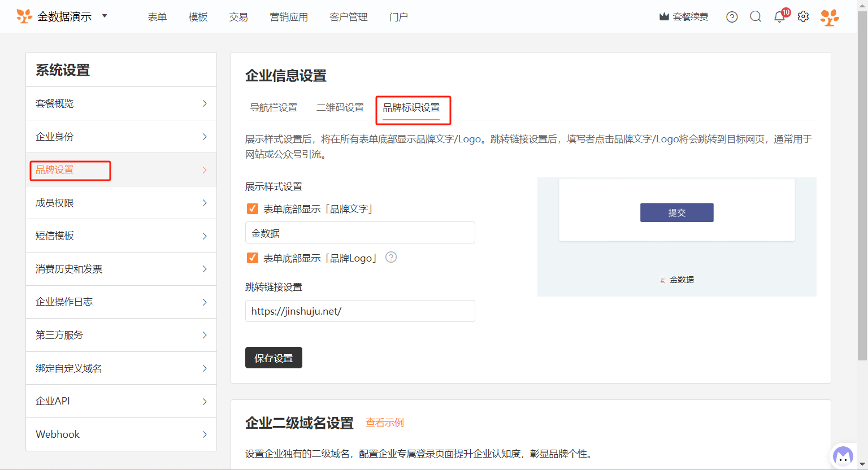
Task: Click the 跳转链接设置 label
Action: point(274,287)
